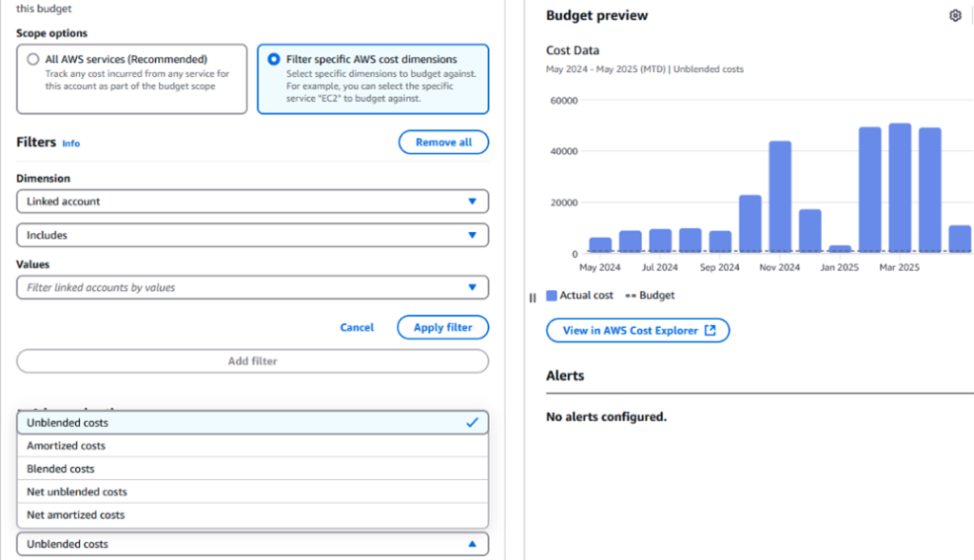This screenshot has height=560, width=974.
Task: Open the linked accounts Values dropdown
Action: point(252,287)
